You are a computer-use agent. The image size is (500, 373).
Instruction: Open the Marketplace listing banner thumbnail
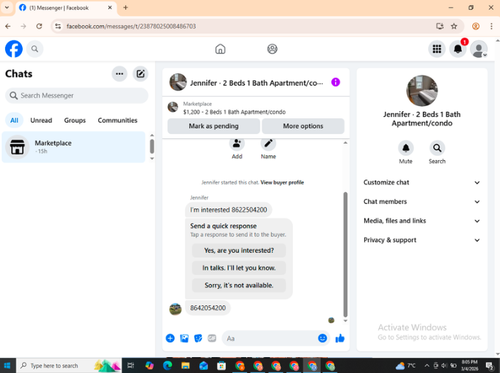pyautogui.click(x=173, y=107)
